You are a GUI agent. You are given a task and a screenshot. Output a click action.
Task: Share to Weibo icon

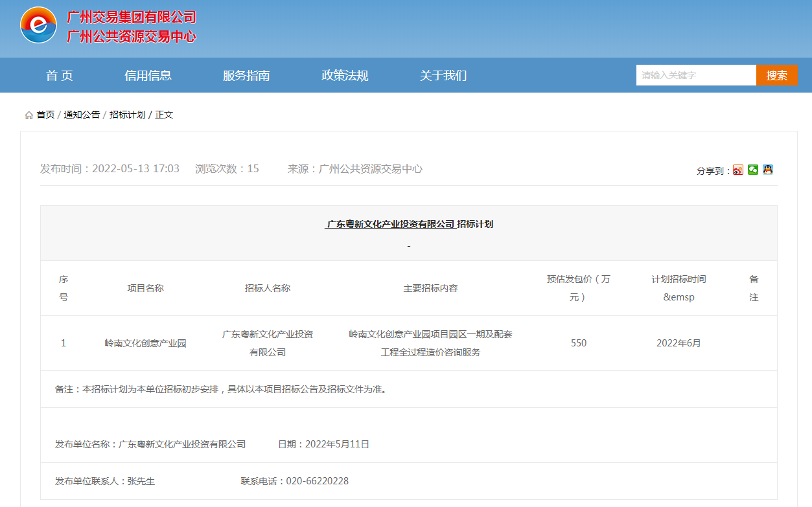[738, 170]
